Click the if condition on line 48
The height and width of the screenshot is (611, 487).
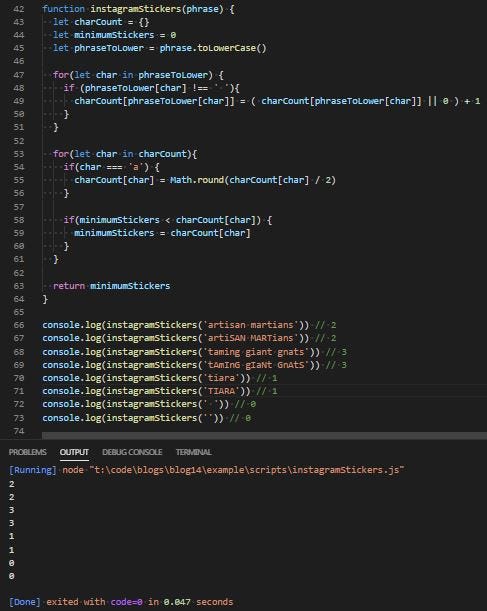[x=151, y=88]
